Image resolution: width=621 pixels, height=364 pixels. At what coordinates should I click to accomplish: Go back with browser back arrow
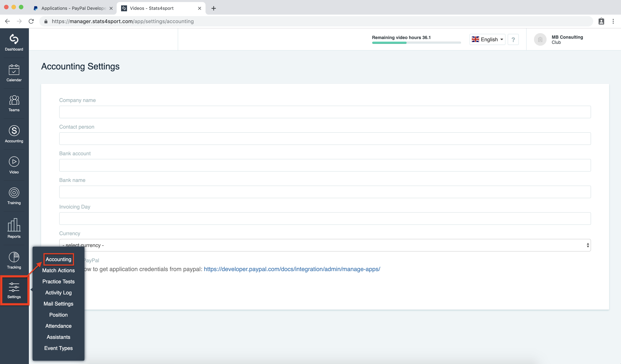pyautogui.click(x=7, y=21)
